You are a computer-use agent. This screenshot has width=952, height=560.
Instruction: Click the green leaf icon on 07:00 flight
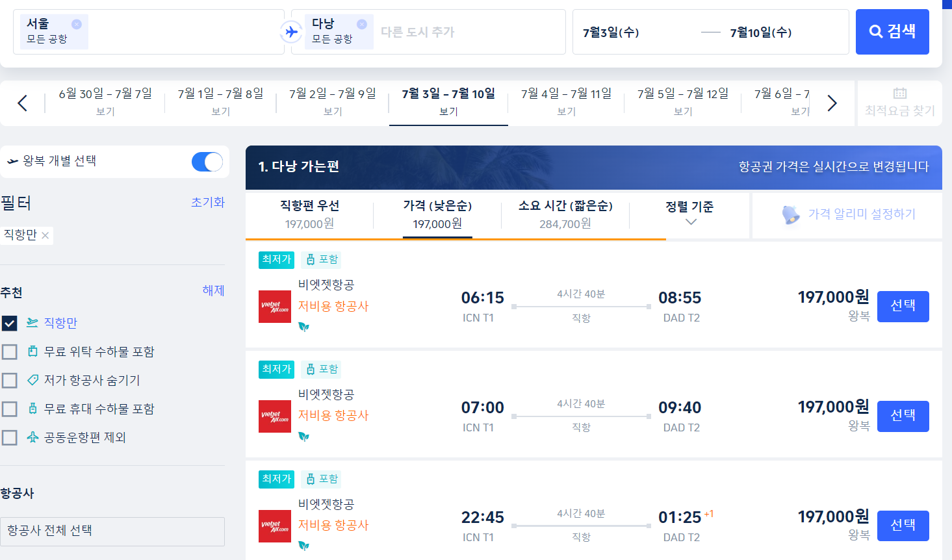[303, 437]
